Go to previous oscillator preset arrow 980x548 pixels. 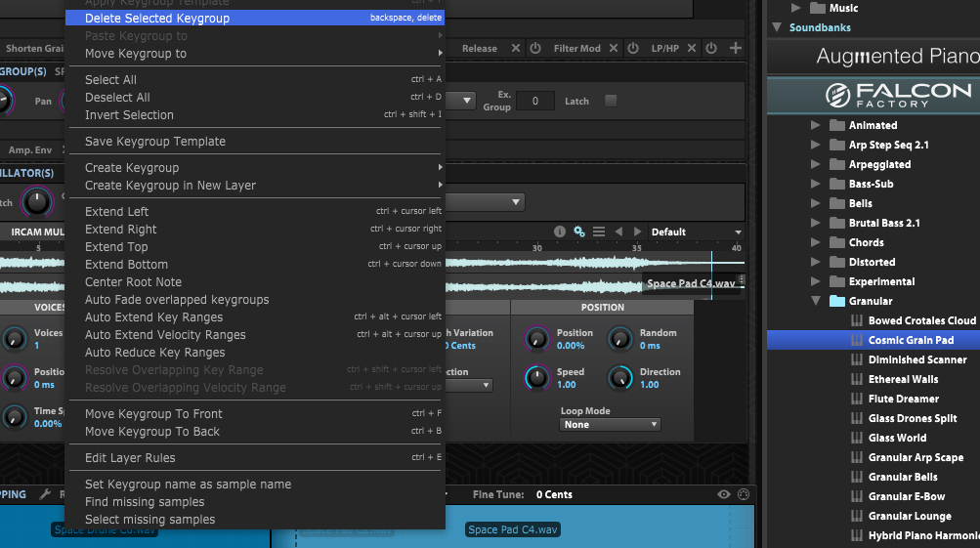[x=618, y=232]
